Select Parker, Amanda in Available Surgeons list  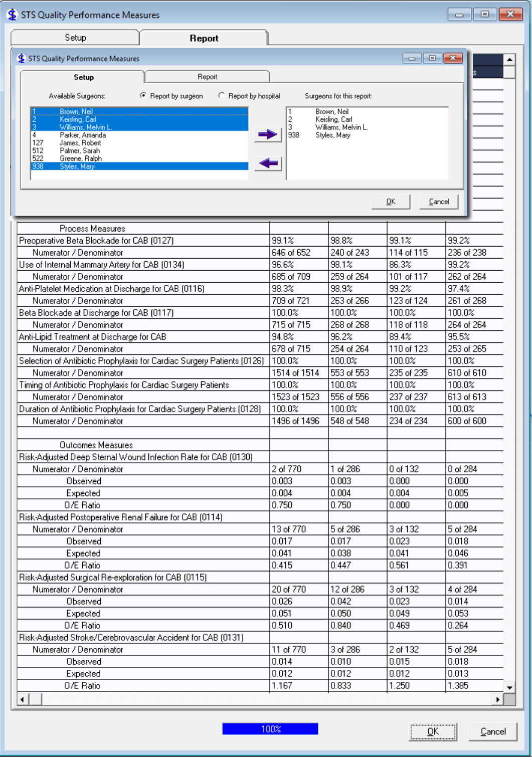coord(139,135)
